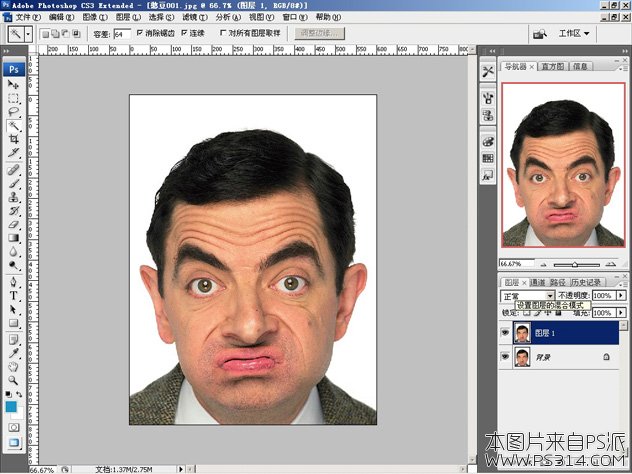The image size is (632, 474).
Task: Select the Horizontal Type tool
Action: tap(14, 296)
